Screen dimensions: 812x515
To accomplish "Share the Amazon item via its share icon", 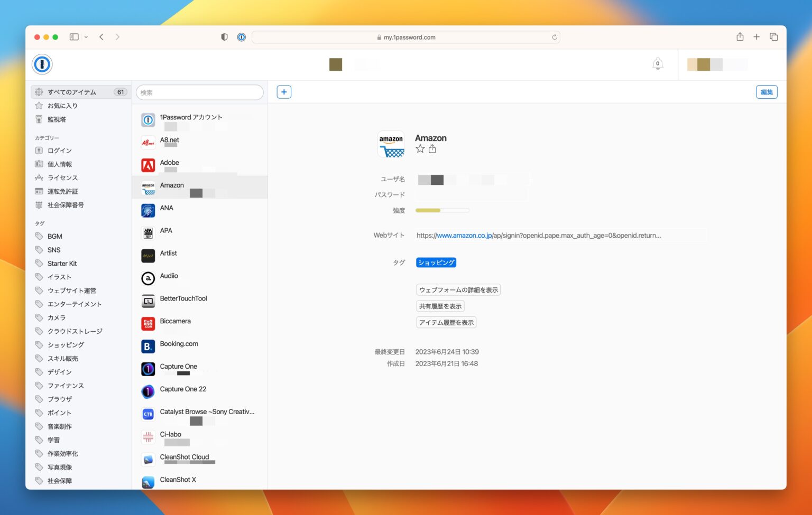I will click(x=432, y=148).
